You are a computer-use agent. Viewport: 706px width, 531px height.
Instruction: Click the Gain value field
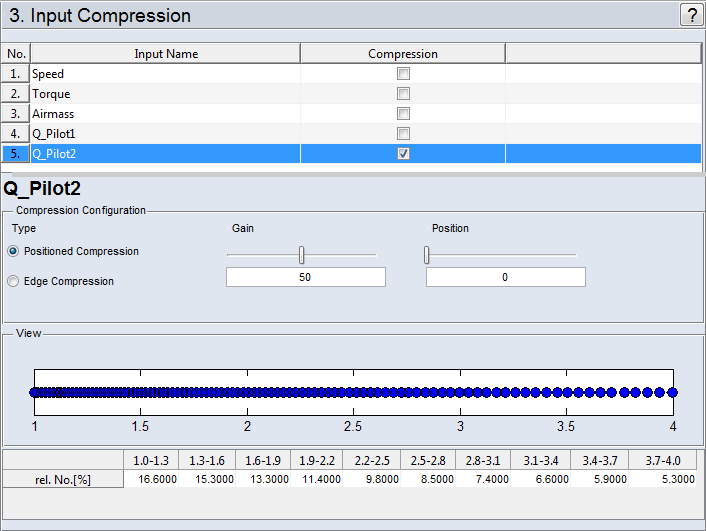[x=305, y=277]
